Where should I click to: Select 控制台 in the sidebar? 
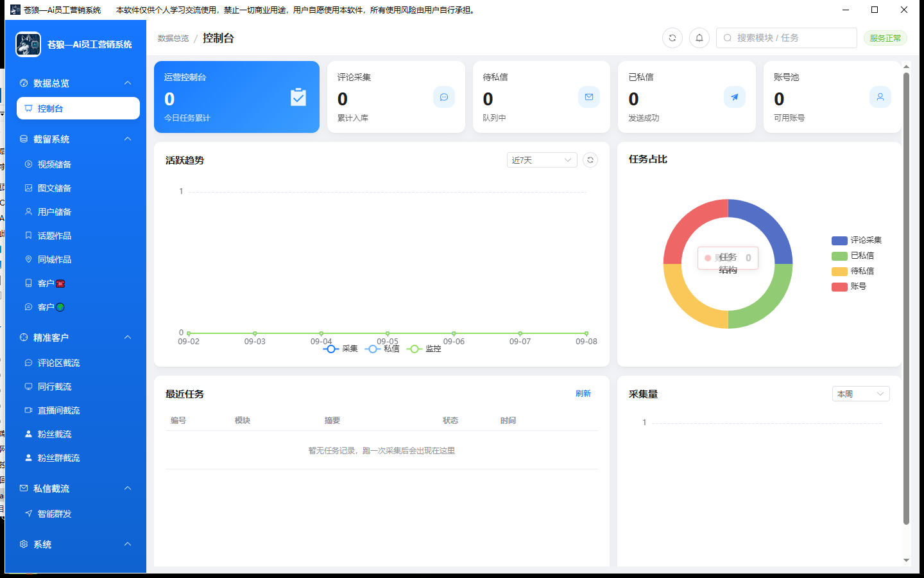tap(78, 109)
